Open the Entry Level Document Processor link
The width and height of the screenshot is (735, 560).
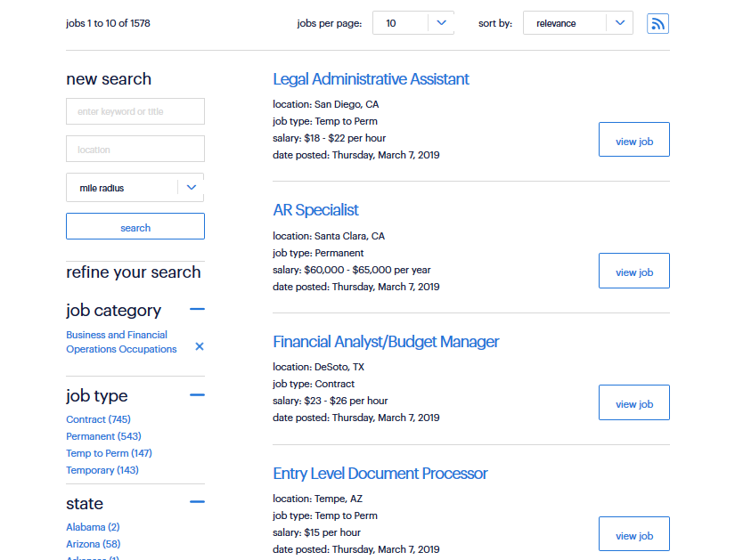[380, 474]
